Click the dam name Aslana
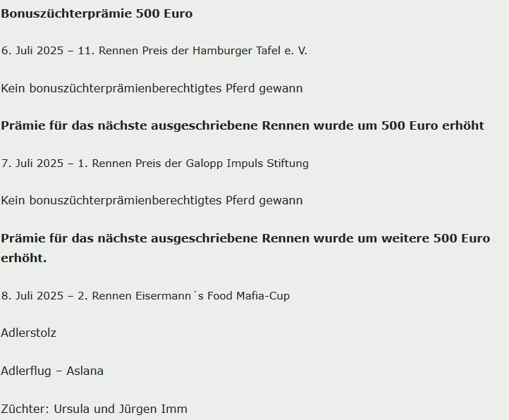 [x=85, y=371]
